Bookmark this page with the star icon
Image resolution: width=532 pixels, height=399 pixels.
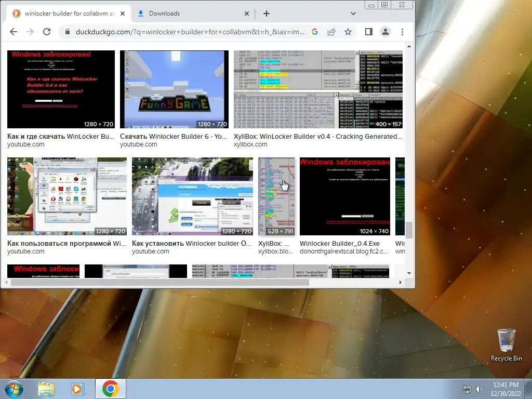(348, 32)
